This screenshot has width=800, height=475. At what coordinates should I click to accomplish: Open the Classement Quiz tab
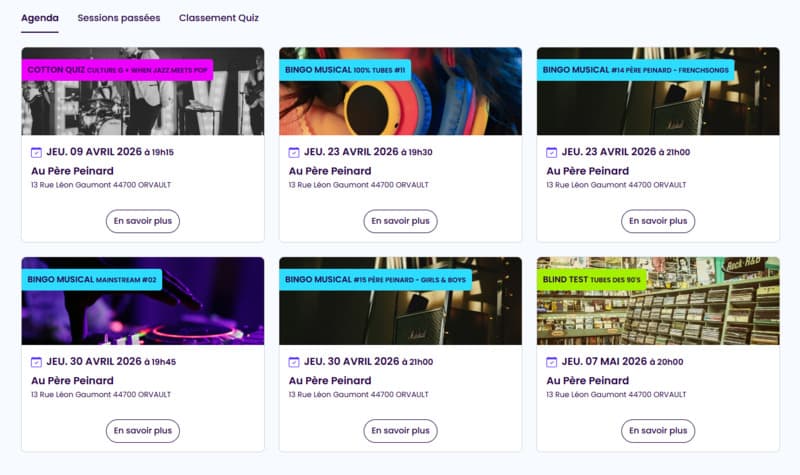(219, 18)
